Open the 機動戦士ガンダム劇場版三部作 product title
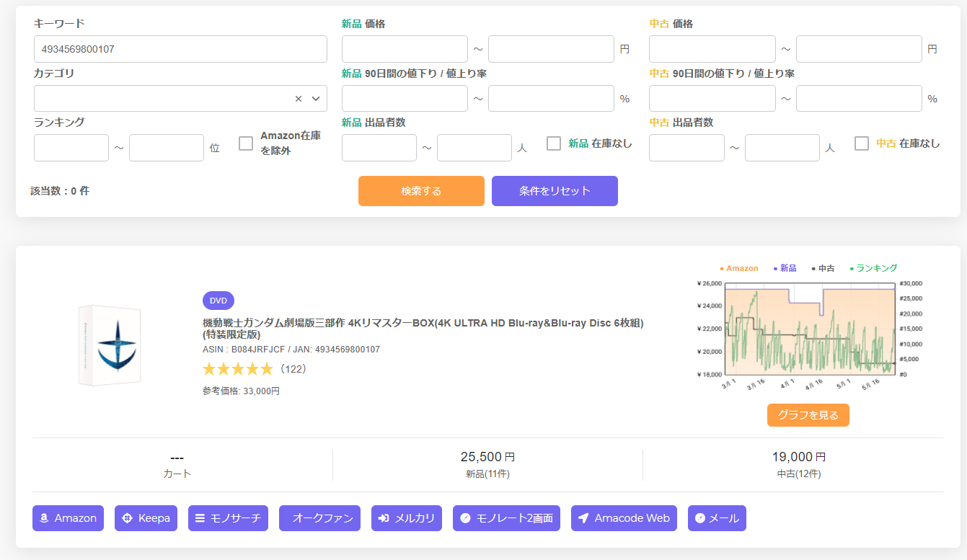967x560 pixels. [423, 329]
